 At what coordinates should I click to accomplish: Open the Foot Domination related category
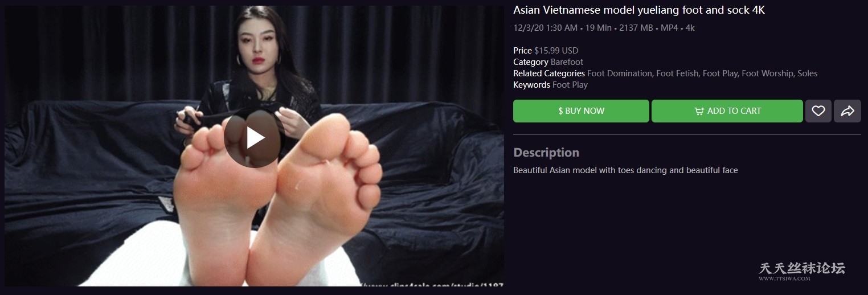[619, 73]
